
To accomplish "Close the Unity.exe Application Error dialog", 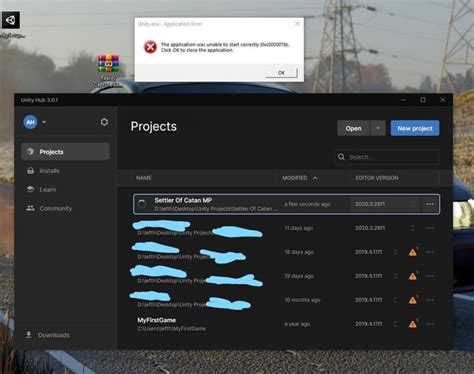I will (x=297, y=23).
